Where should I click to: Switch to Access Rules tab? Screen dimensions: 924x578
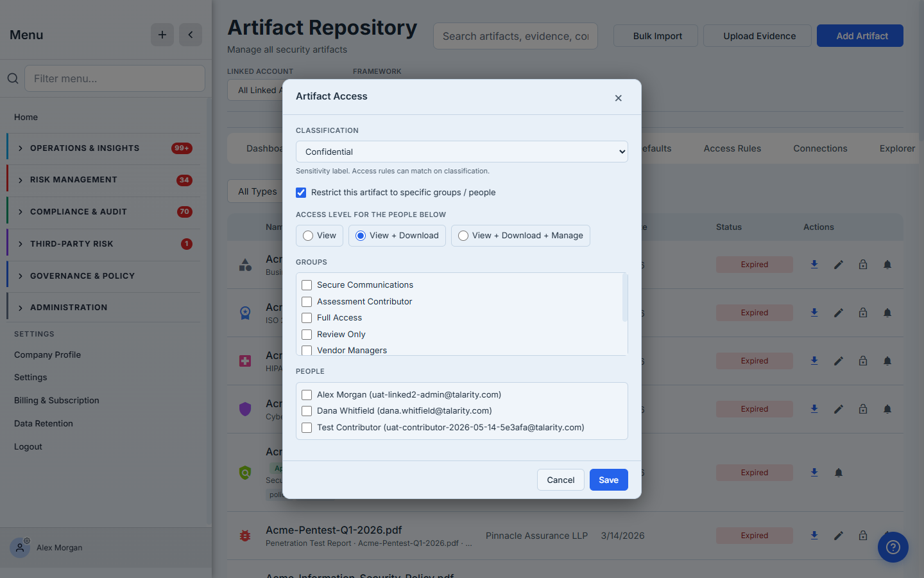732,148
